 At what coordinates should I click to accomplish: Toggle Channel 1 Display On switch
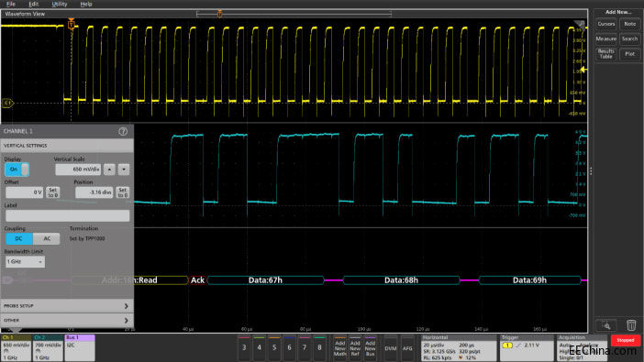click(x=17, y=170)
